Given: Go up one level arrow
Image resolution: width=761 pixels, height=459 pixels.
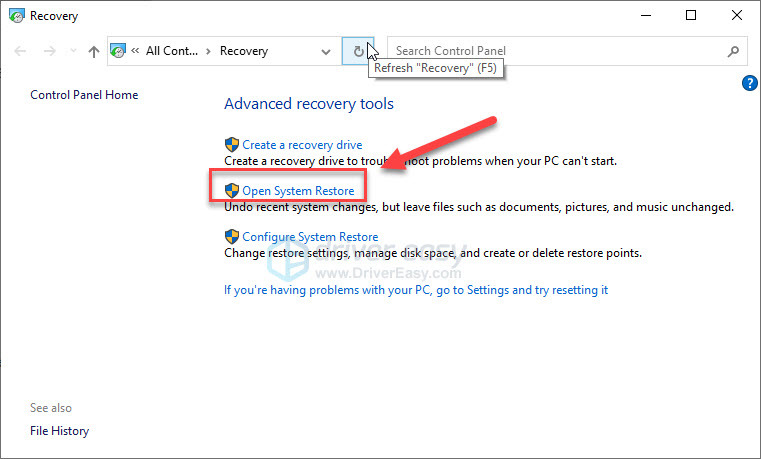Looking at the screenshot, I should click(x=94, y=51).
